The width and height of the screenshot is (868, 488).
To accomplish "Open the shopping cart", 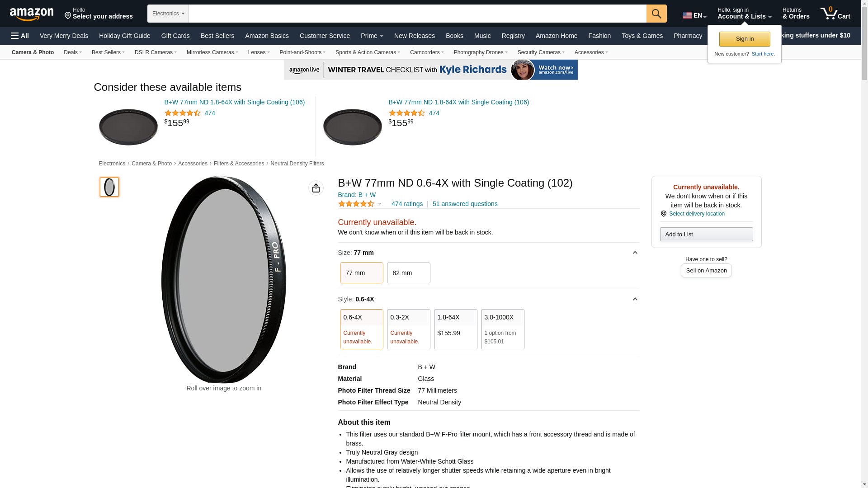I will click(835, 14).
